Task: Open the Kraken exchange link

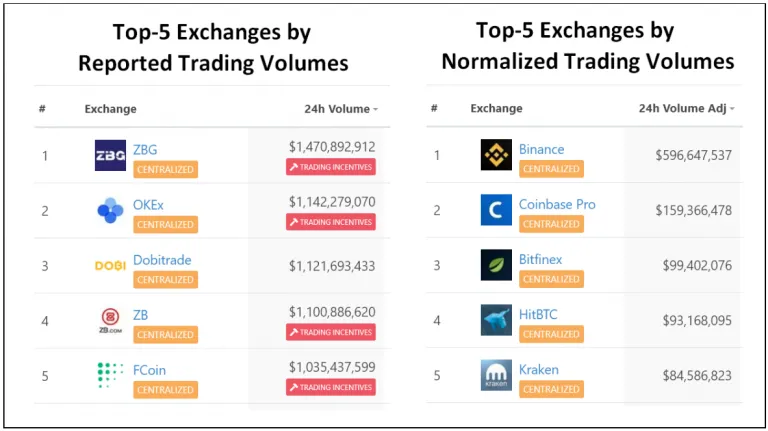Action: (538, 369)
